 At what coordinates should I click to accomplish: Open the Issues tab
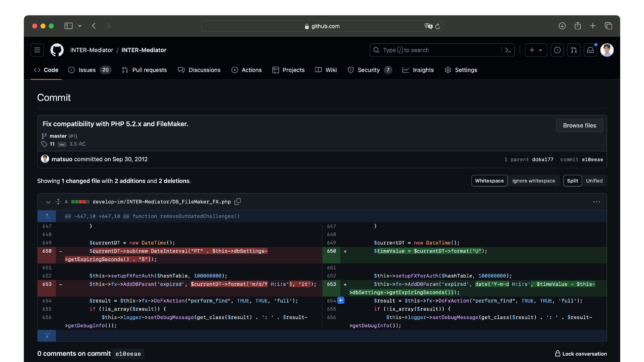point(90,70)
